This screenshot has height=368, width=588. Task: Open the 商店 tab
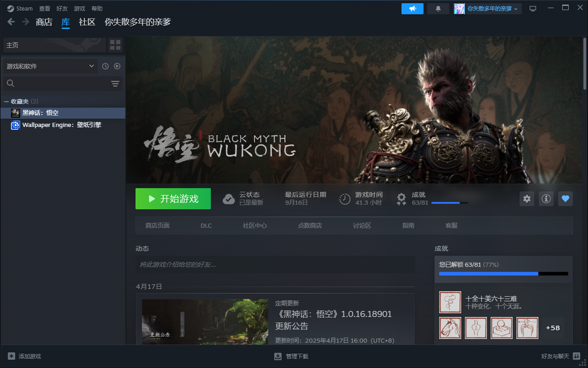point(44,22)
